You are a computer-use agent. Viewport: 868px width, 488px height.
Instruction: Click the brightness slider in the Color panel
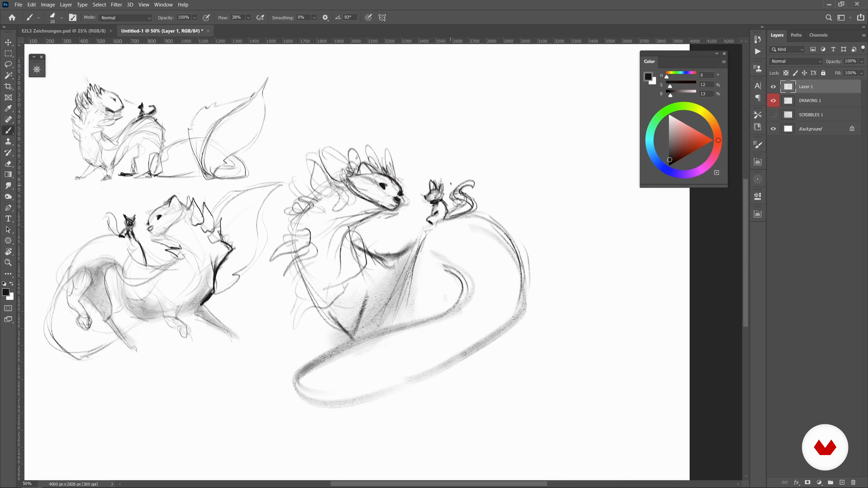[681, 91]
